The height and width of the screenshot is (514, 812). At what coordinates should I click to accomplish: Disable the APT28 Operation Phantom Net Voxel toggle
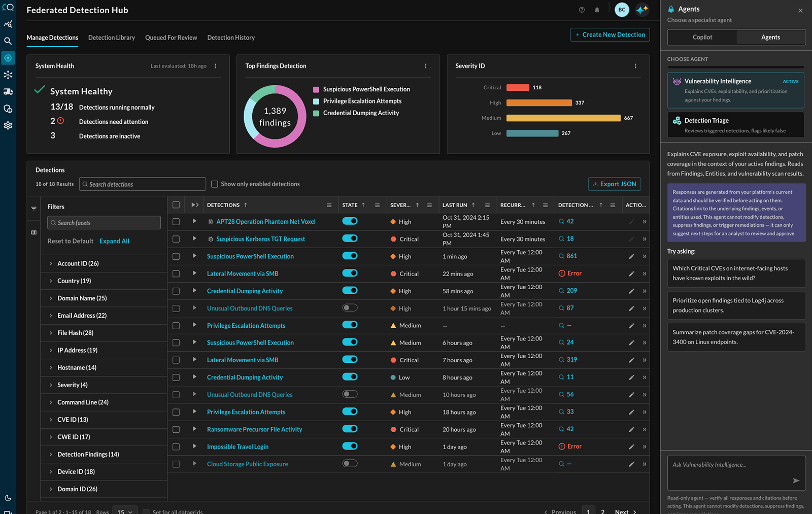(350, 221)
